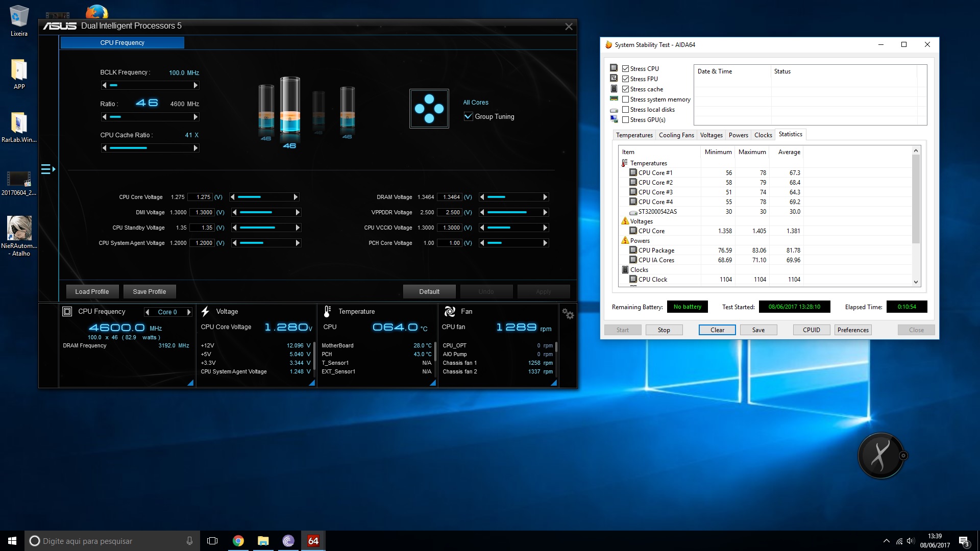Click the Default button
The width and height of the screenshot is (980, 551).
coord(429,292)
